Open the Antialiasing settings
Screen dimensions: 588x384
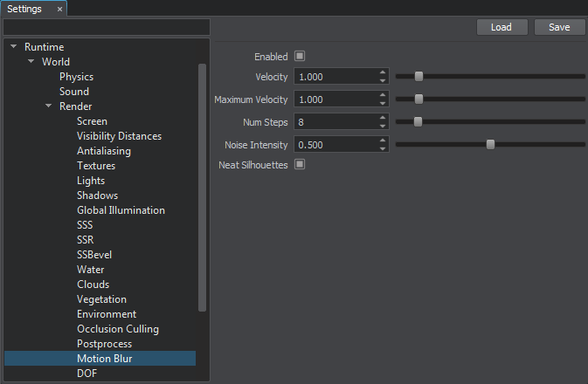103,151
